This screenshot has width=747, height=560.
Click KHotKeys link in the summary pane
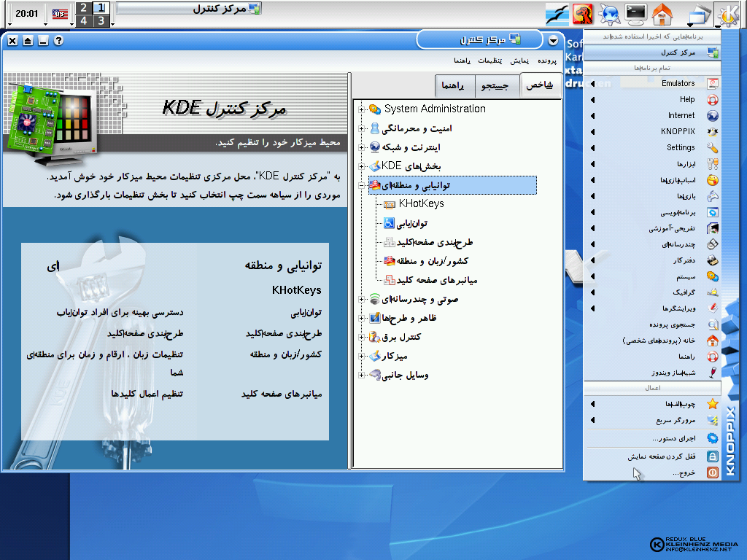click(x=296, y=290)
